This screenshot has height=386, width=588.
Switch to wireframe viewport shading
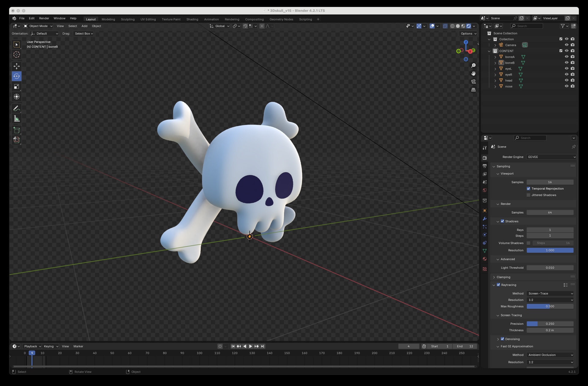pos(452,26)
